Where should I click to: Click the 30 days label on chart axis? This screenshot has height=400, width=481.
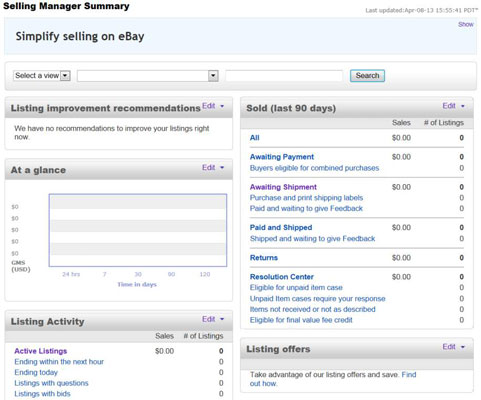[x=138, y=274]
